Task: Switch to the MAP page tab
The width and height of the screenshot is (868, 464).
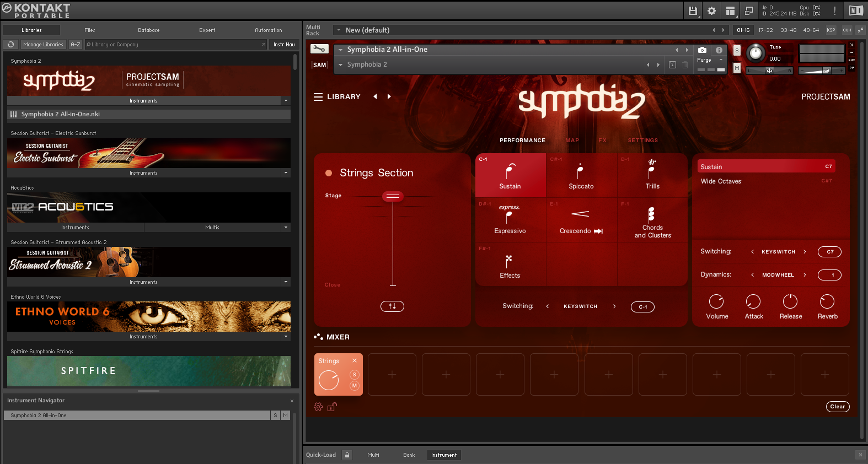Action: [x=572, y=141]
